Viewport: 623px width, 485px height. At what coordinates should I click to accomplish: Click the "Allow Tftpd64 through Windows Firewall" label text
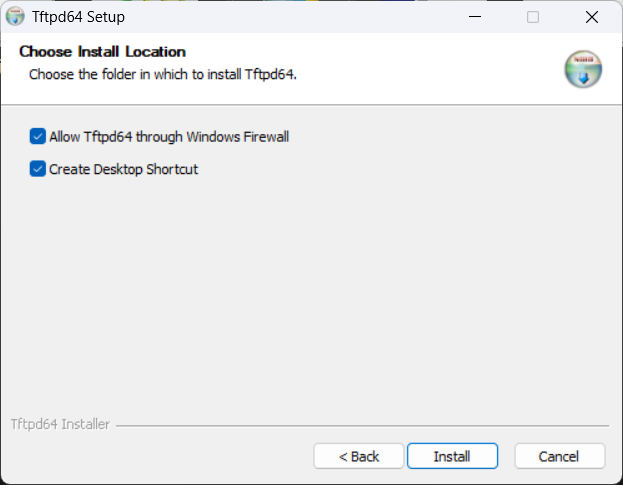[x=169, y=136]
